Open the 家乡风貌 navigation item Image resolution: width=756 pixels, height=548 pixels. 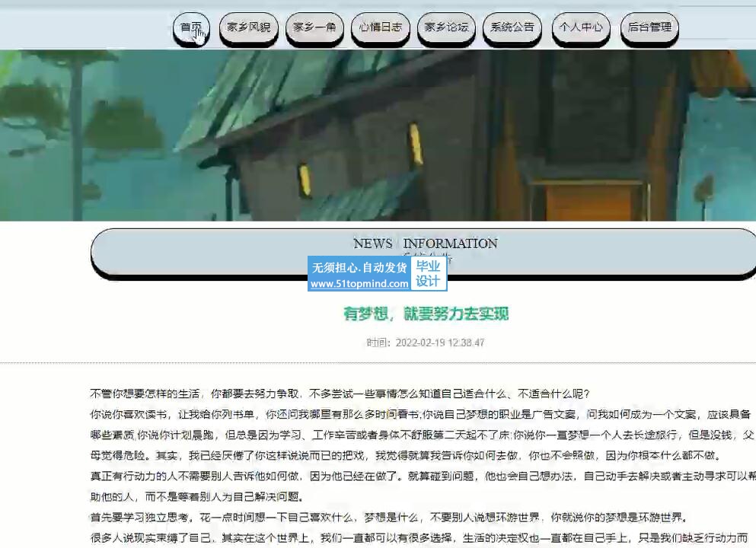point(248,28)
